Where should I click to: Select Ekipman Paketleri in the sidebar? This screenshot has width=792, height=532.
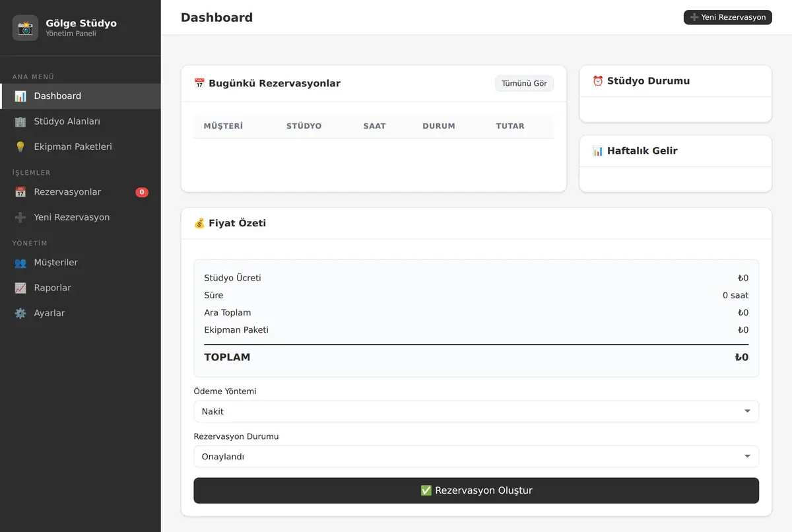click(81, 147)
